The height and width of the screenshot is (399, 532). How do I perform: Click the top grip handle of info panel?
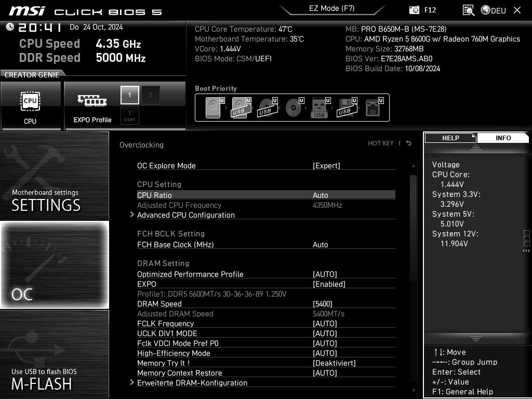pyautogui.click(x=476, y=148)
